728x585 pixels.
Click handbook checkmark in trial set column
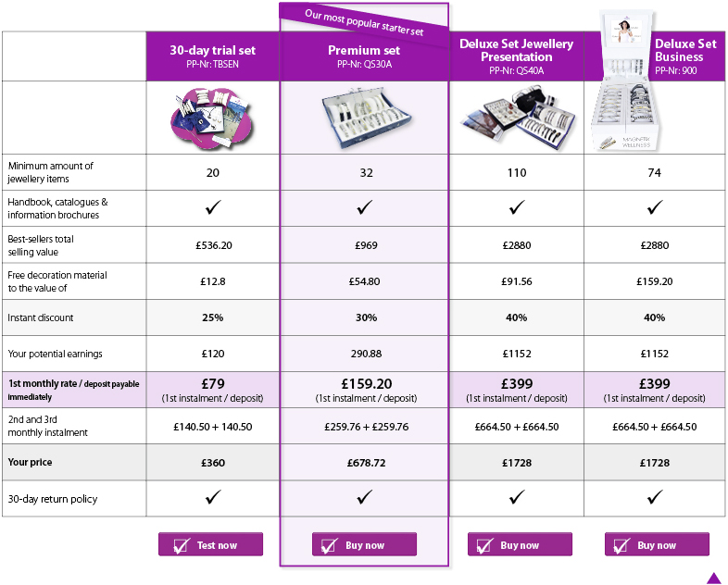213,207
